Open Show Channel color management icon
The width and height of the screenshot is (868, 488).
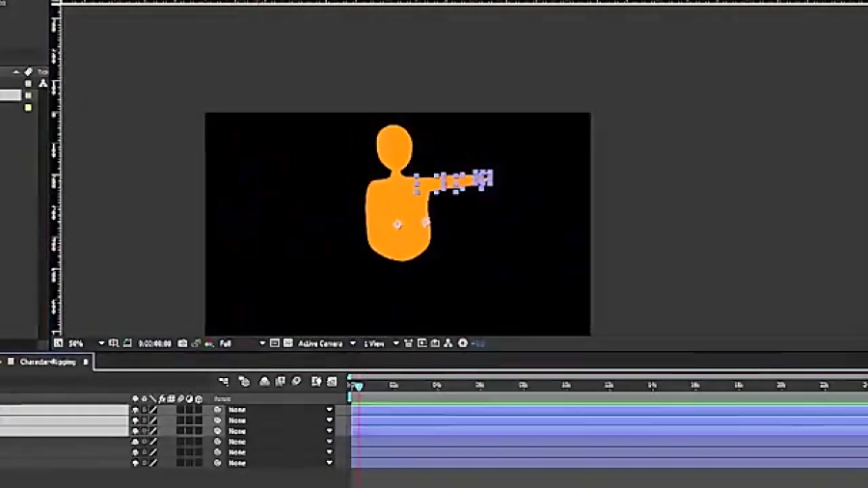pos(209,343)
